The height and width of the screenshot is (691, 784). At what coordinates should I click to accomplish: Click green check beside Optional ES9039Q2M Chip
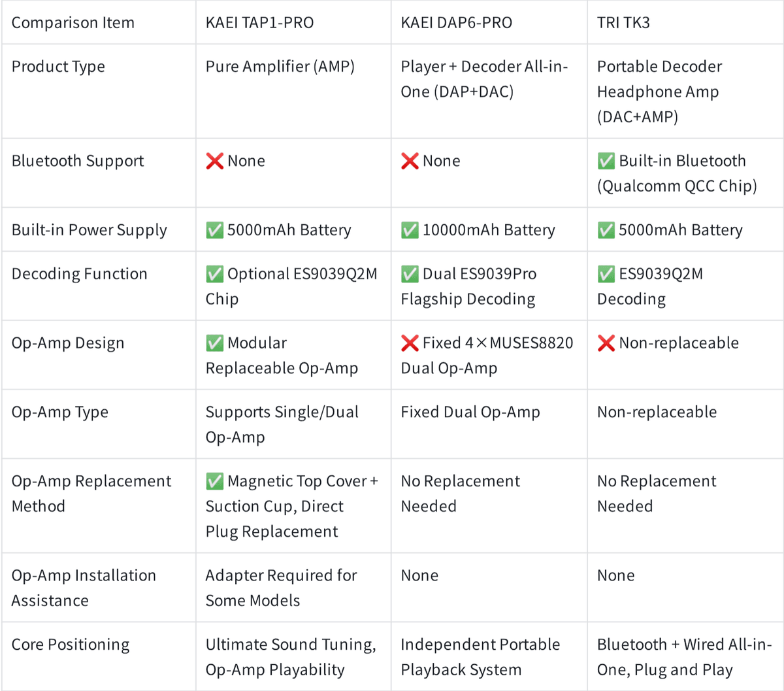tap(214, 274)
